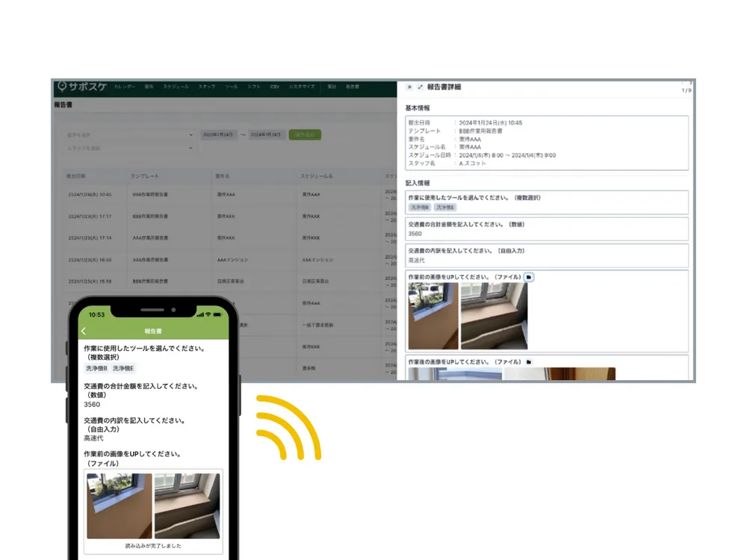Select the report row dated 2024/1/23 16:50
747x560 pixels.
pyautogui.click(x=229, y=260)
